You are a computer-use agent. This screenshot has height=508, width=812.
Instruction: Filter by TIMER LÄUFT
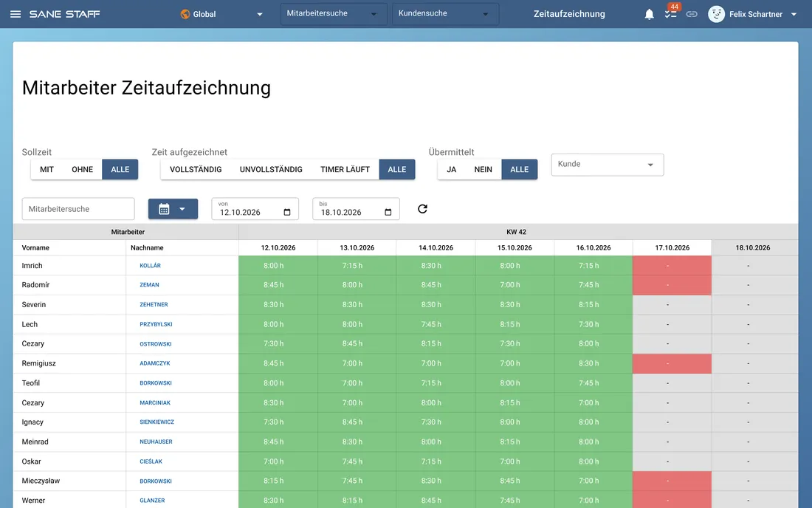pyautogui.click(x=345, y=169)
